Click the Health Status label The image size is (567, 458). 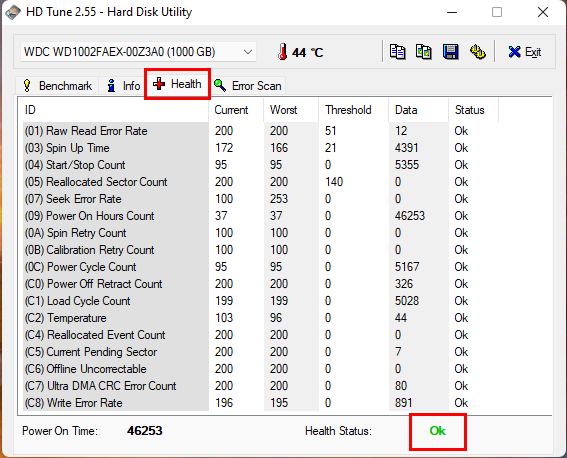coord(338,431)
